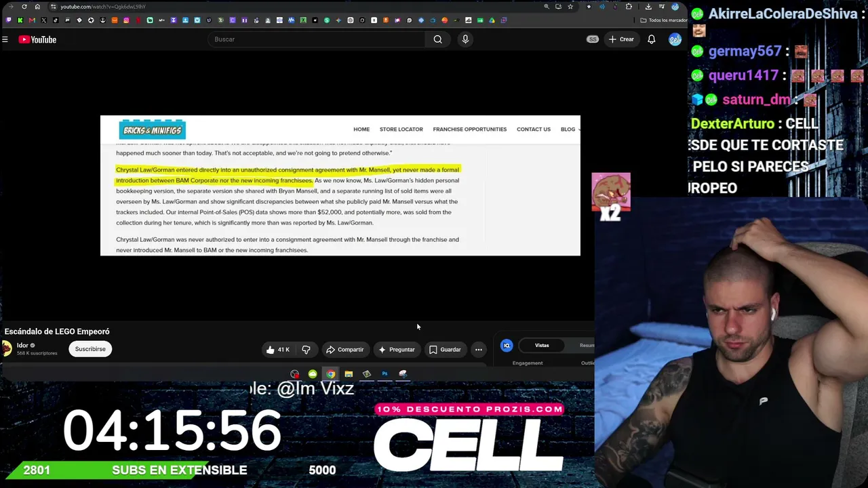Click the vidIQ round logo icon
Image resolution: width=868 pixels, height=488 pixels.
(507, 346)
